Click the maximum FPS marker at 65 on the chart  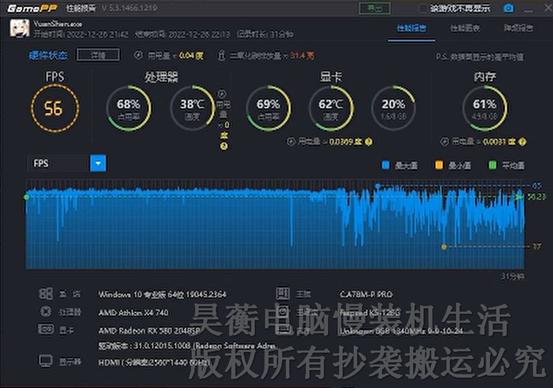tap(378, 186)
